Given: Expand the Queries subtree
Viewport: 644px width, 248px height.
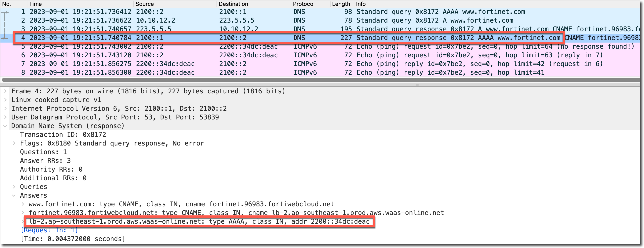Looking at the screenshot, I should 14,187.
